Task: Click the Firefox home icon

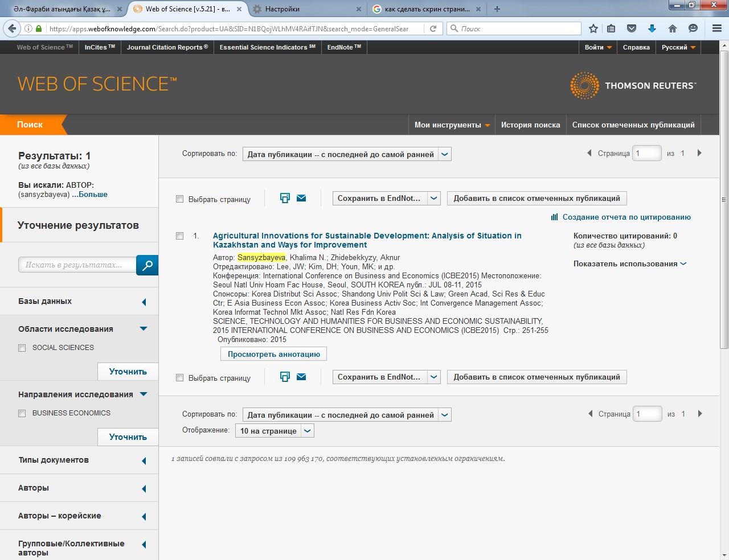Action: tap(673, 28)
